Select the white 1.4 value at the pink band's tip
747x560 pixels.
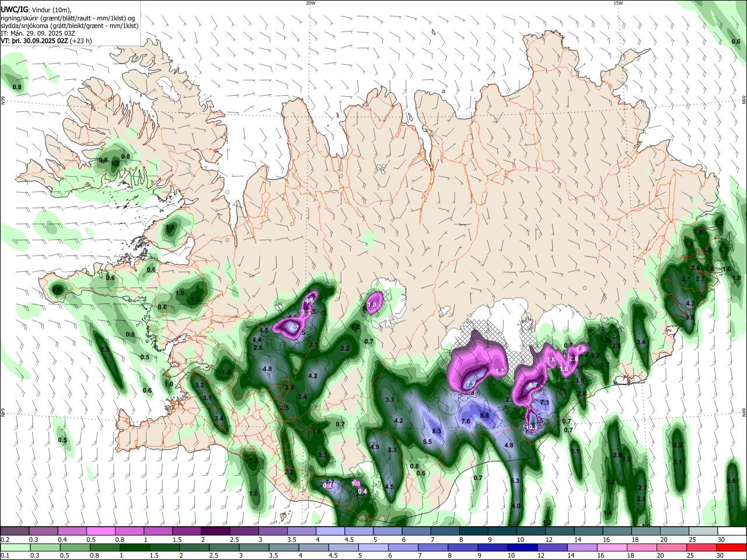coord(581,349)
